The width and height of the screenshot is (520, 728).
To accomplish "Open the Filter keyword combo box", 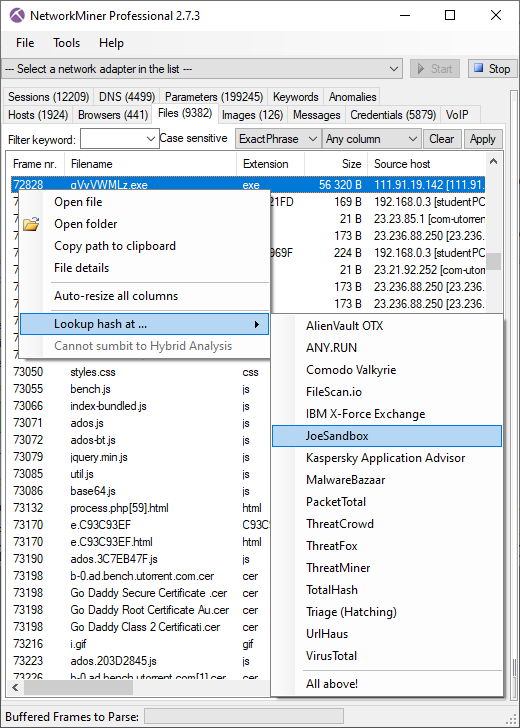I will coord(120,139).
